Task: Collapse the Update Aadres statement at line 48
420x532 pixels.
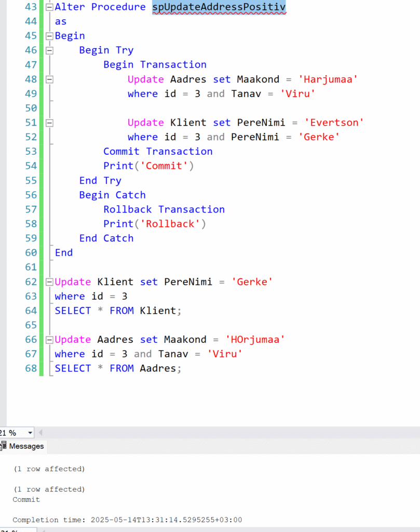Action: point(49,79)
